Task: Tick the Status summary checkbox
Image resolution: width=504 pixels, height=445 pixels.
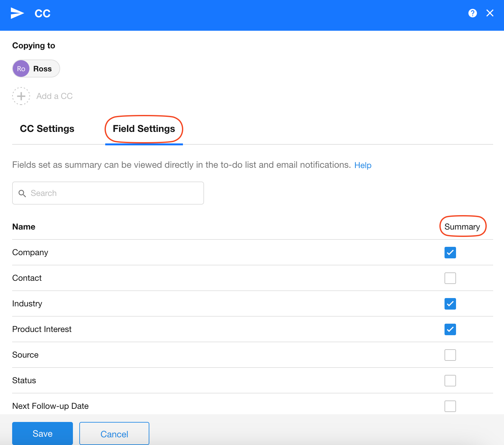Action: click(450, 381)
